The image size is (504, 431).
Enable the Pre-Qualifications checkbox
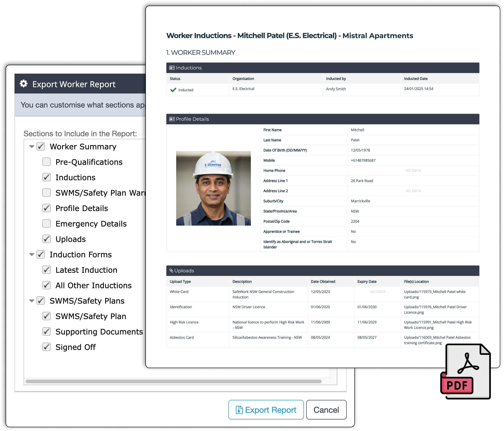pyautogui.click(x=47, y=162)
